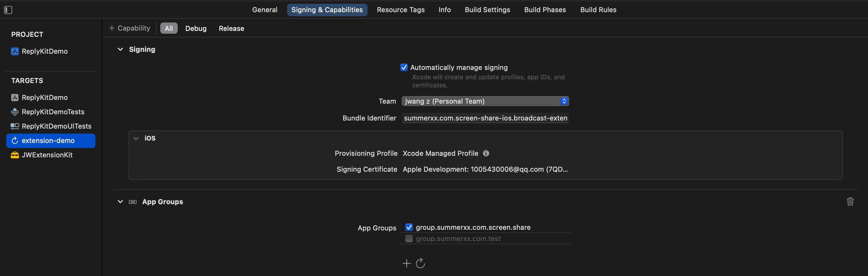Check group.summerxx.com.test app group
The width and height of the screenshot is (868, 276).
(409, 239)
